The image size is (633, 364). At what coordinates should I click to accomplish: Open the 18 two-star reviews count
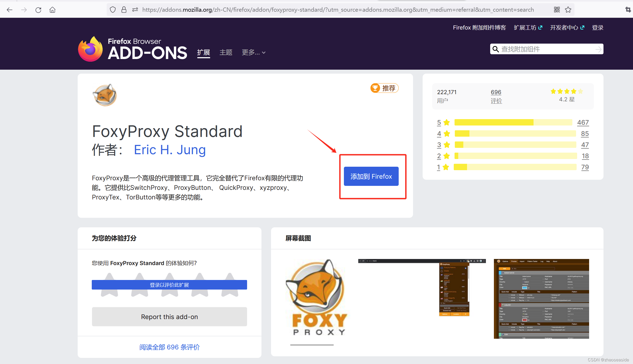[x=585, y=156]
